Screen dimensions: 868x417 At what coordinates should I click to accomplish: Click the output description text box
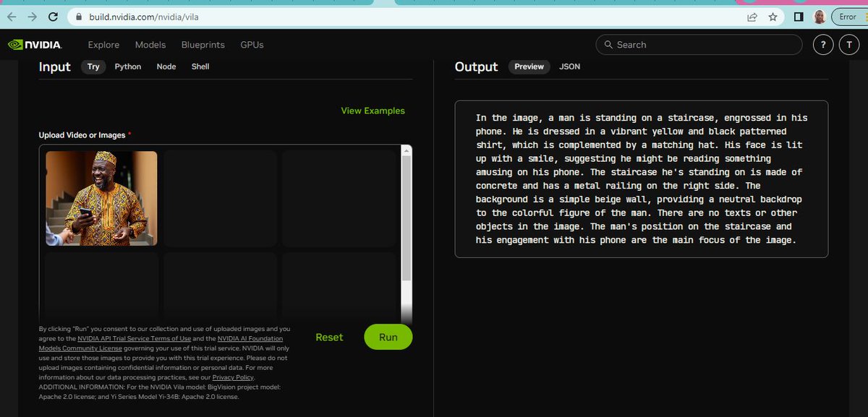tap(642, 179)
